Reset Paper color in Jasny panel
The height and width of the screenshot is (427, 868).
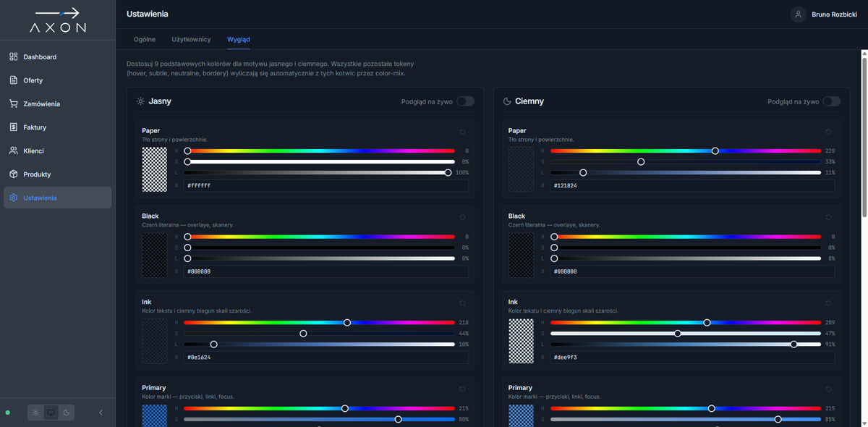pos(462,132)
